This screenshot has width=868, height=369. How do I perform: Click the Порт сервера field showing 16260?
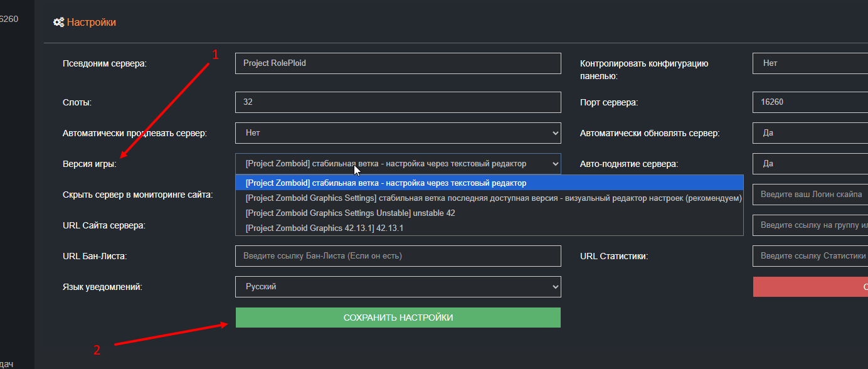pos(809,102)
